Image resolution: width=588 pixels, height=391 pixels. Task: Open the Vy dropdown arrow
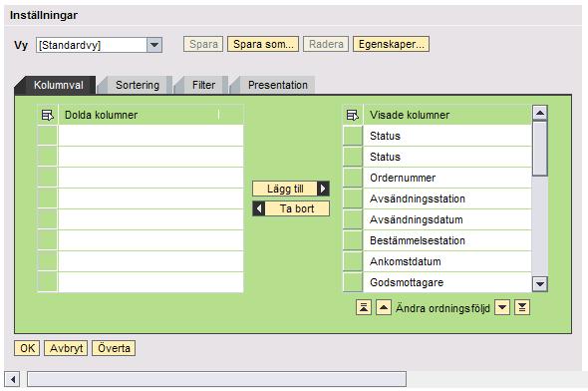tap(154, 45)
